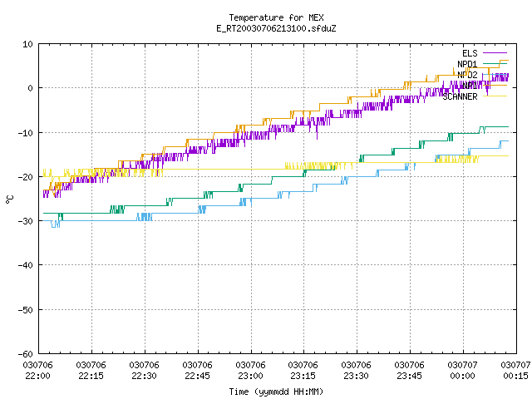Select the file name 'E_RT20030706213100.sfduZ' subtitle
The image size is (532, 399).
click(x=276, y=28)
